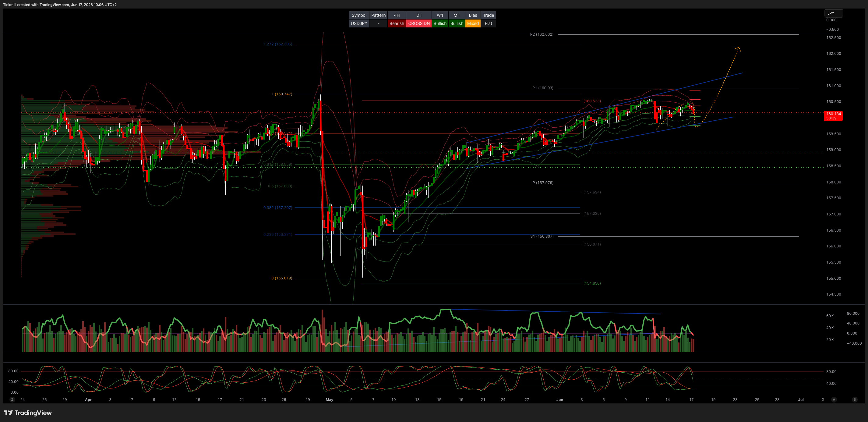Select the S1 (156.307) pivot label
The height and width of the screenshot is (422, 868).
(542, 236)
